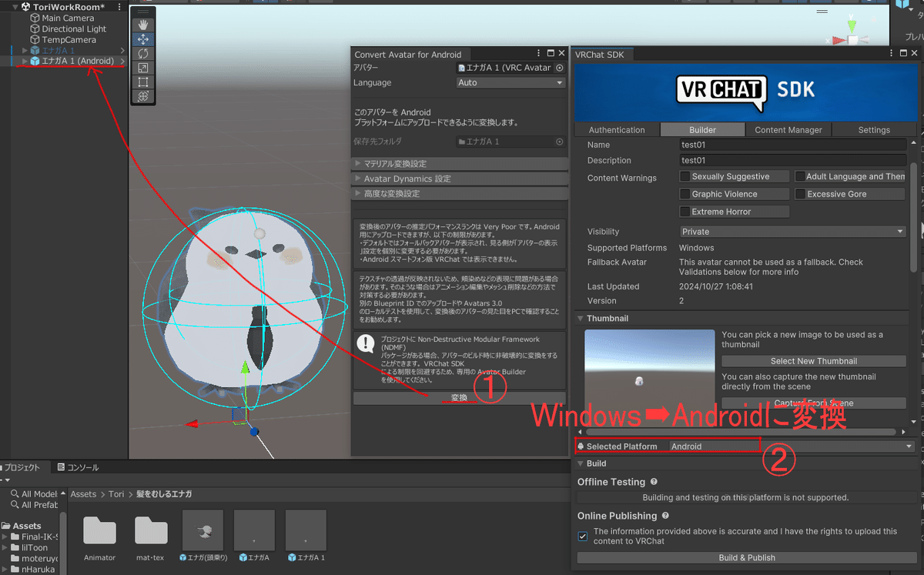This screenshot has height=575, width=924.
Task: Switch to プロジェクト tab
Action: (x=23, y=467)
